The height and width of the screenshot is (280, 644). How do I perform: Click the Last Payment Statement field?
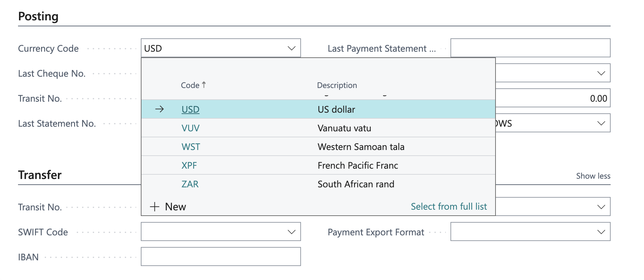[x=530, y=48]
